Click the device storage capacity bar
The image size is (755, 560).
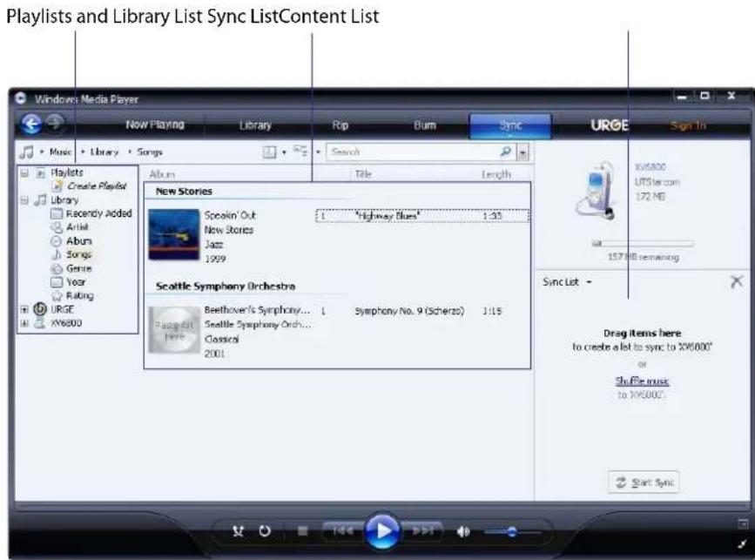click(643, 244)
